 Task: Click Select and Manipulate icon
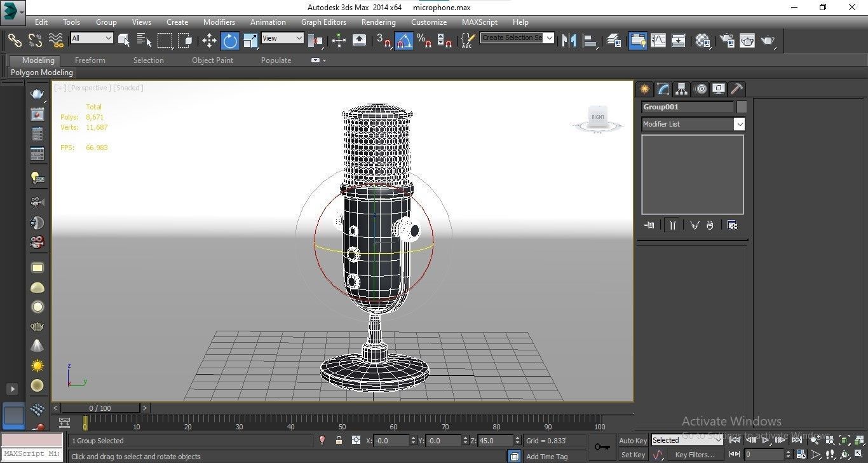pyautogui.click(x=339, y=41)
